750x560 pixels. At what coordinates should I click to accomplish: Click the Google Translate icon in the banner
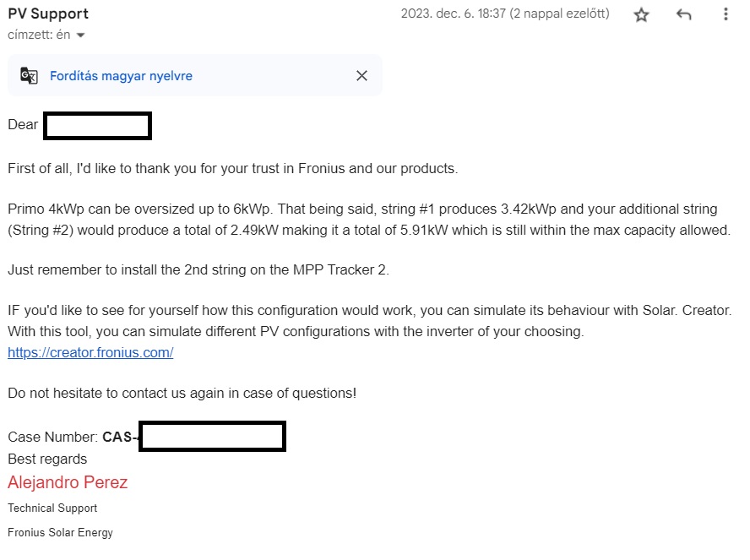[x=29, y=75]
